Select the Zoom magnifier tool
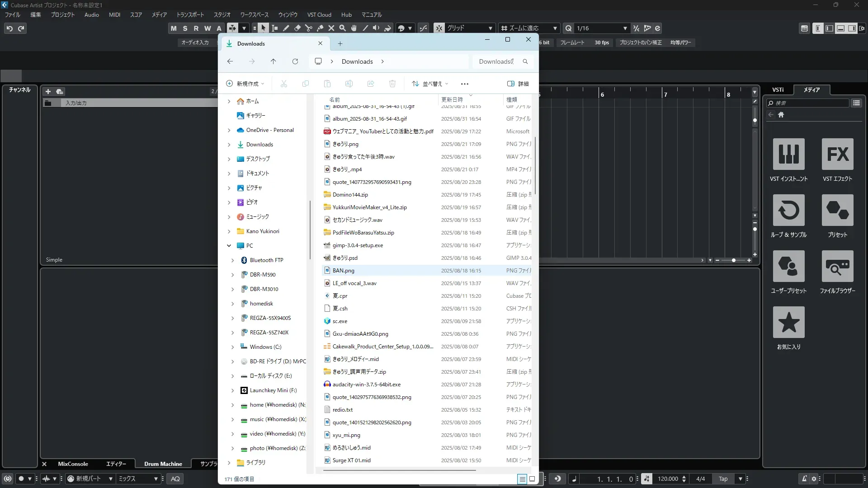The image size is (868, 488). pyautogui.click(x=343, y=28)
